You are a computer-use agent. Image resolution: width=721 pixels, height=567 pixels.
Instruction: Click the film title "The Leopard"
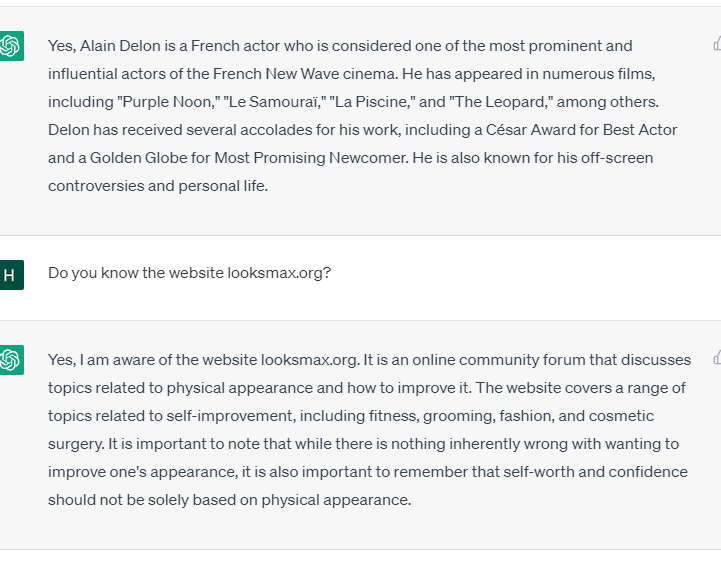[501, 102]
